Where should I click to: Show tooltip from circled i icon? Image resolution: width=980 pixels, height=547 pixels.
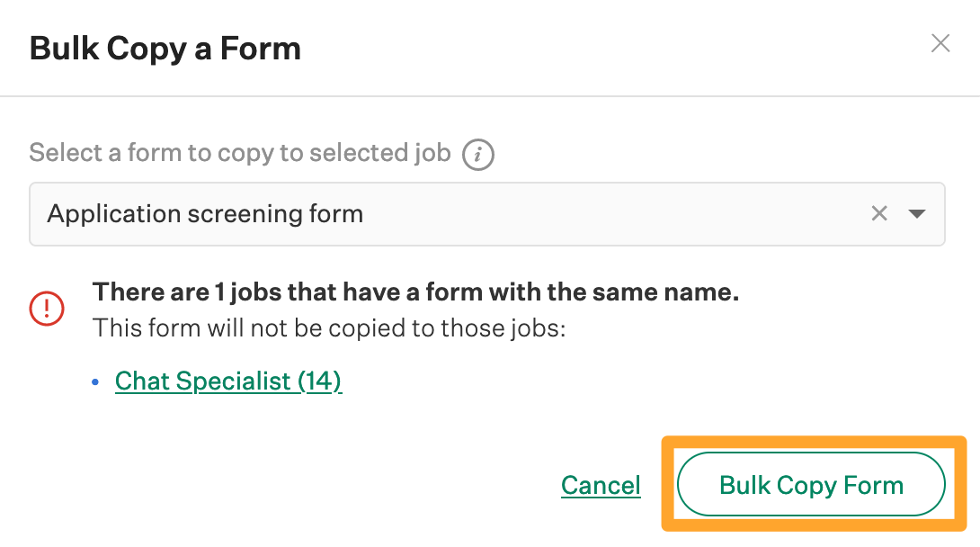(x=477, y=155)
